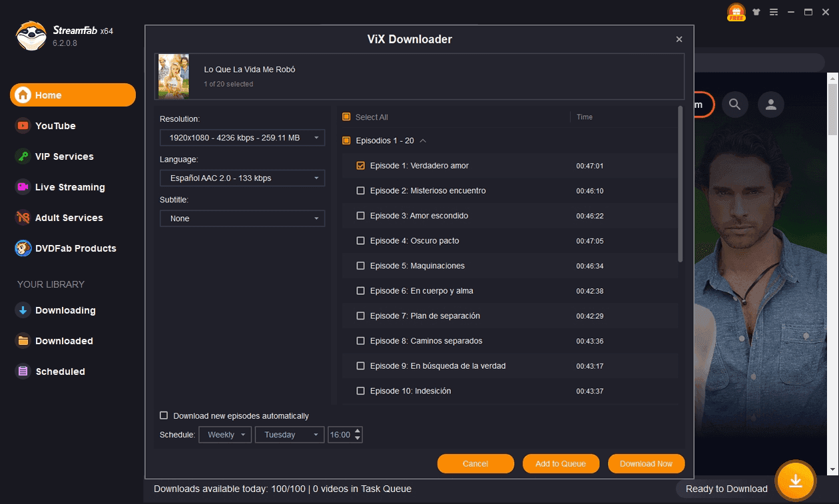The image size is (839, 504).
Task: Open the hamburger menu icon
Action: point(774,12)
